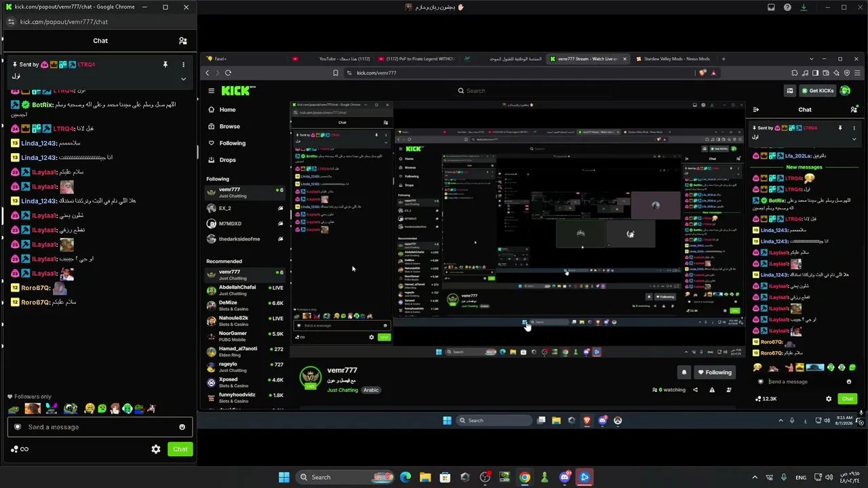Image resolution: width=868 pixels, height=488 pixels.
Task: Switch the ENG input language in the system tray
Action: tap(800, 477)
